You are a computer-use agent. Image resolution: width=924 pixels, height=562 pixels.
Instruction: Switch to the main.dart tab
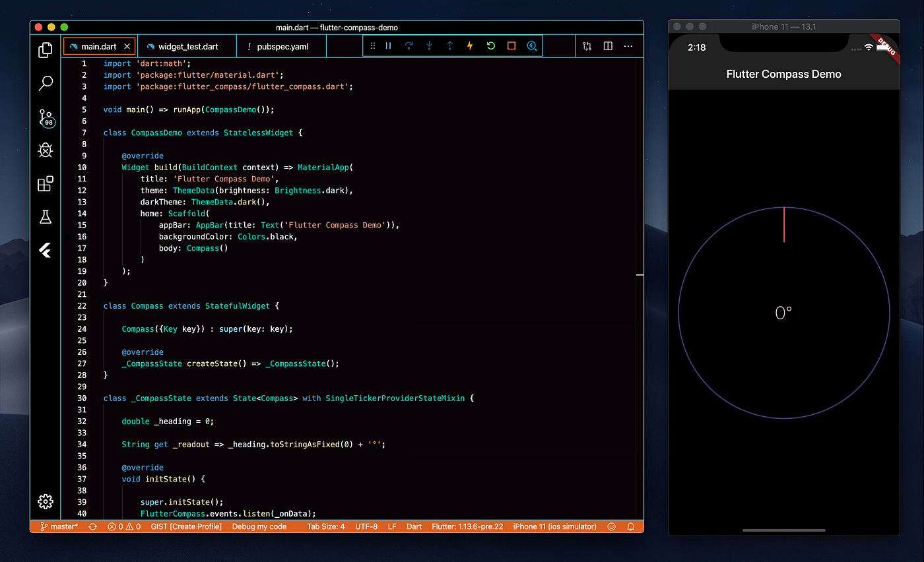coord(100,46)
